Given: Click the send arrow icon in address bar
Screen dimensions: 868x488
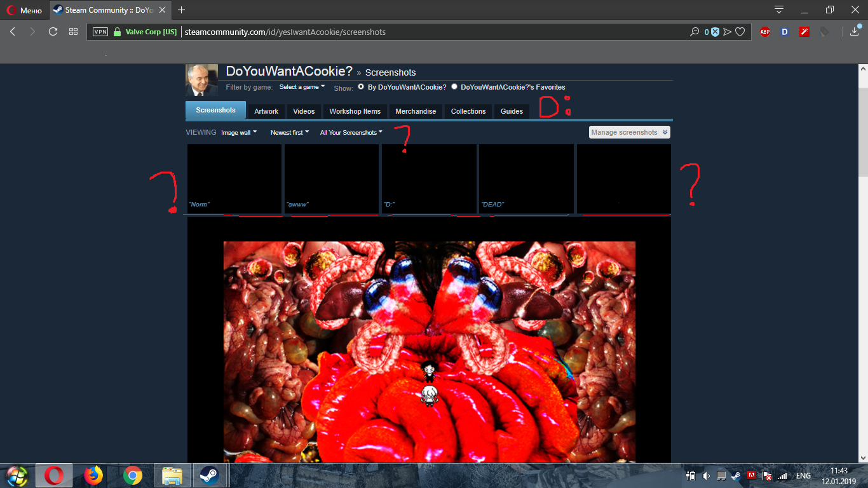Looking at the screenshot, I should [727, 32].
